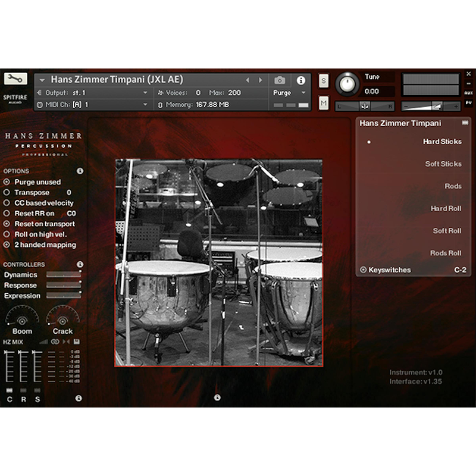This screenshot has width=476, height=476.
Task: Open the OPTIONS info icon
Action: (80, 171)
